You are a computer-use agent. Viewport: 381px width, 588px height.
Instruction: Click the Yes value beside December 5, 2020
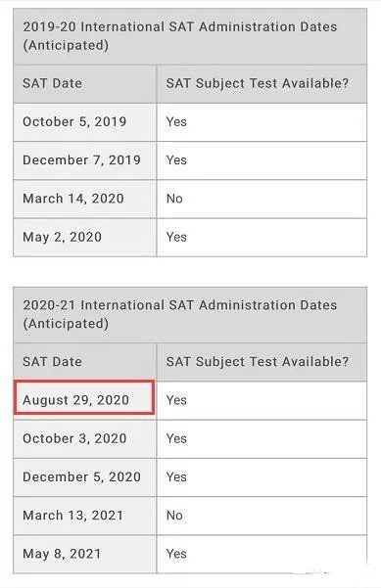click(x=176, y=477)
